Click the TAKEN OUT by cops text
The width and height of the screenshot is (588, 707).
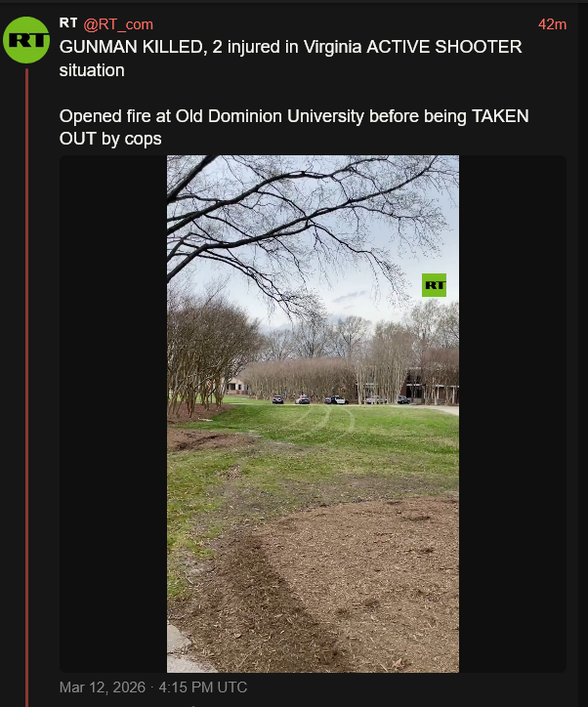(x=294, y=128)
